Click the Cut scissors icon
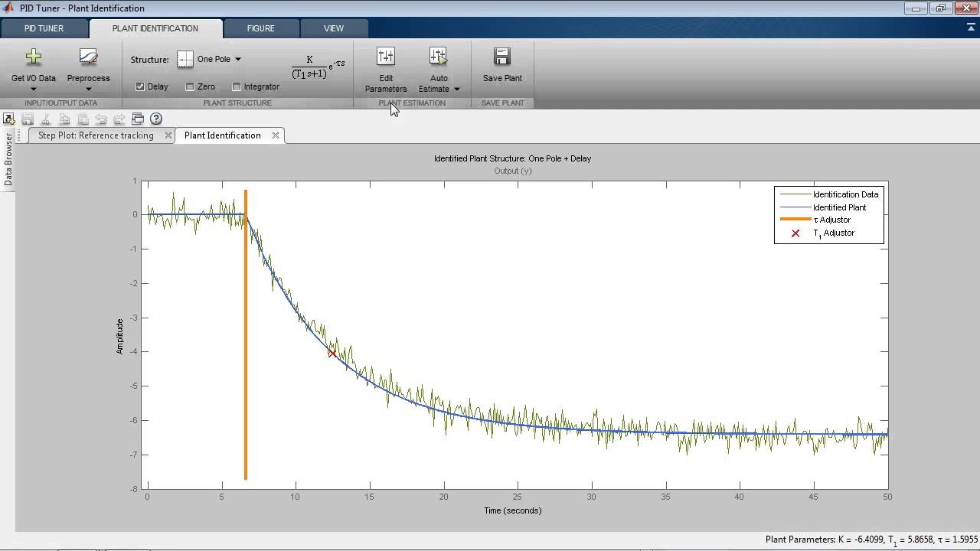Image resolution: width=980 pixels, height=551 pixels. (46, 119)
